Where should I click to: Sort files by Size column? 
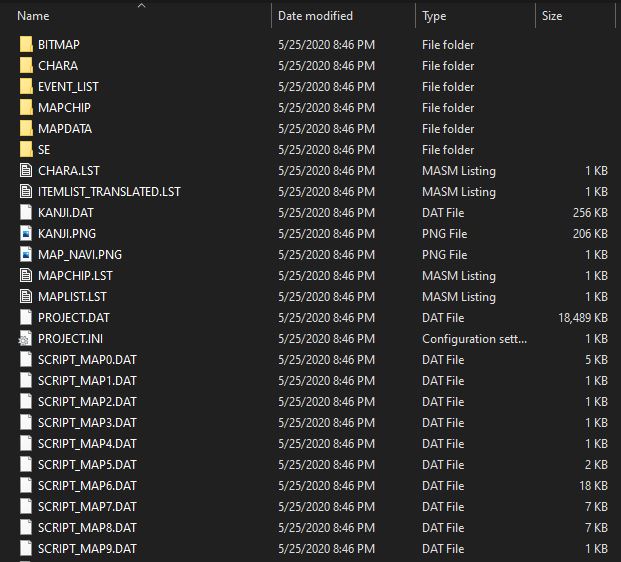(x=552, y=16)
